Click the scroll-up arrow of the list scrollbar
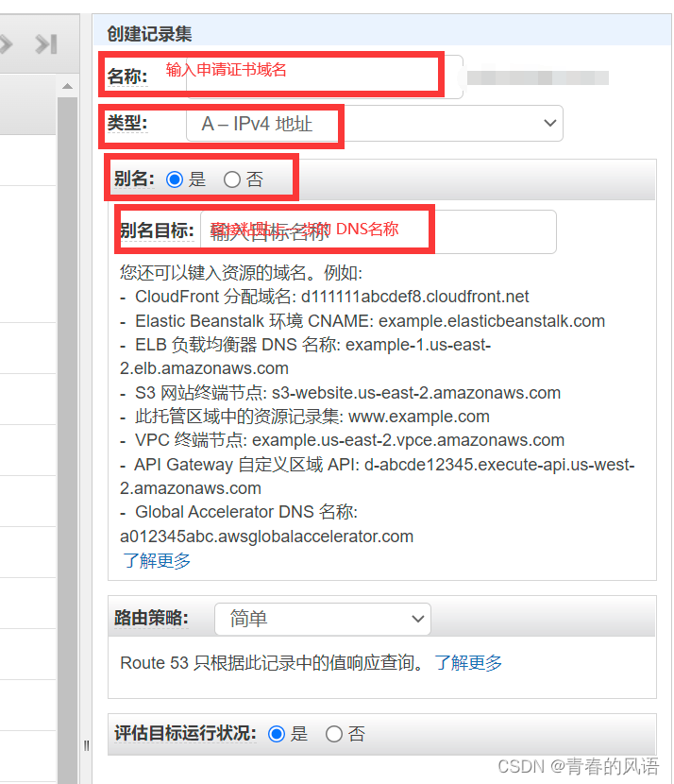The width and height of the screenshot is (674, 784). [x=67, y=86]
